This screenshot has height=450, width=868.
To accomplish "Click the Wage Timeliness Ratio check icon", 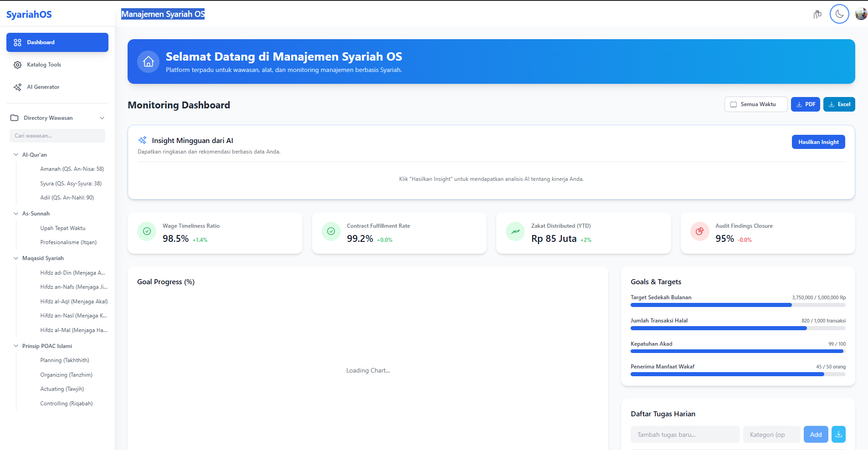I will [147, 231].
